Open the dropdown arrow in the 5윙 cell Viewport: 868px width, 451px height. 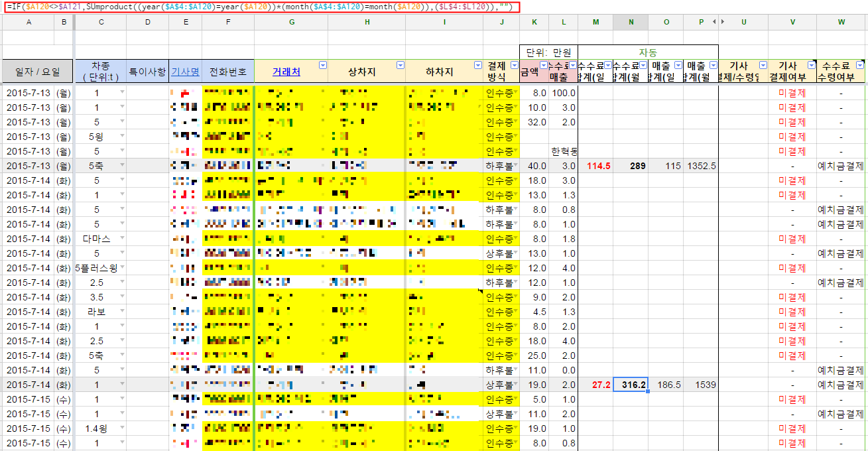click(x=121, y=137)
